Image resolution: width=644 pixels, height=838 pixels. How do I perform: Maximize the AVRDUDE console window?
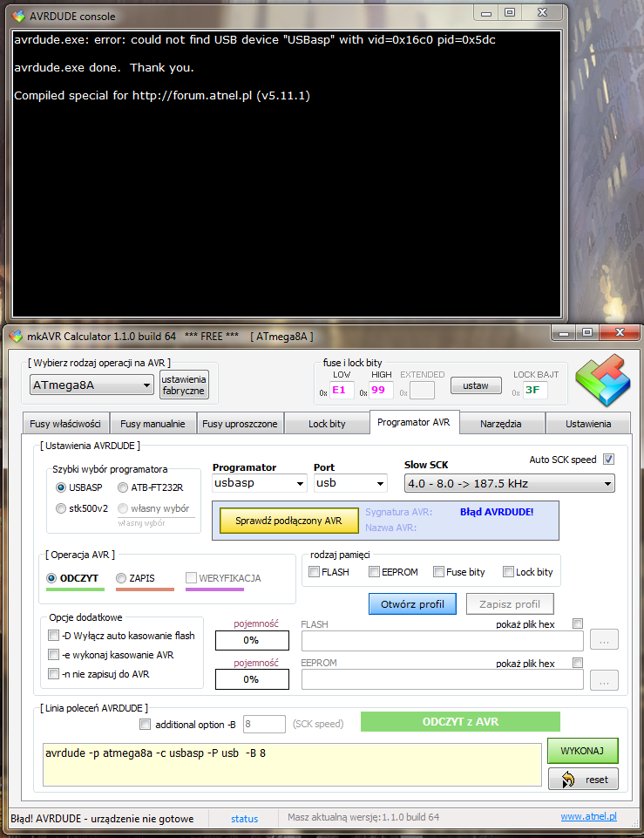[510, 12]
